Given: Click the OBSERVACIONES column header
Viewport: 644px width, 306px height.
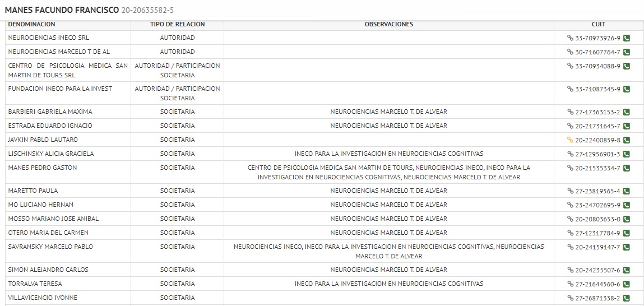Looking at the screenshot, I should tap(389, 24).
